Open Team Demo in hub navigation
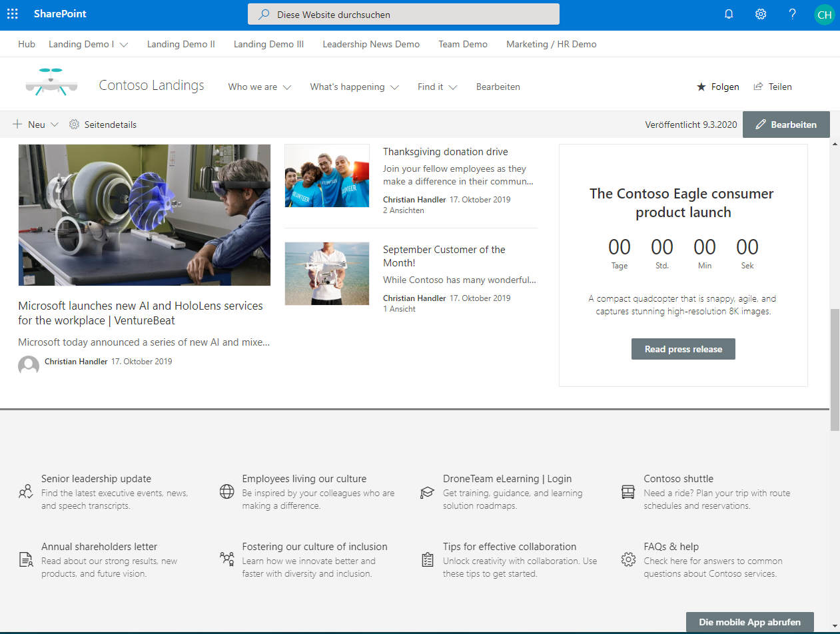 [463, 44]
